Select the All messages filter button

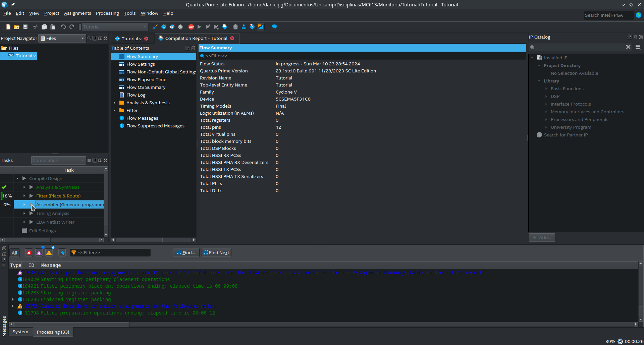pos(15,253)
